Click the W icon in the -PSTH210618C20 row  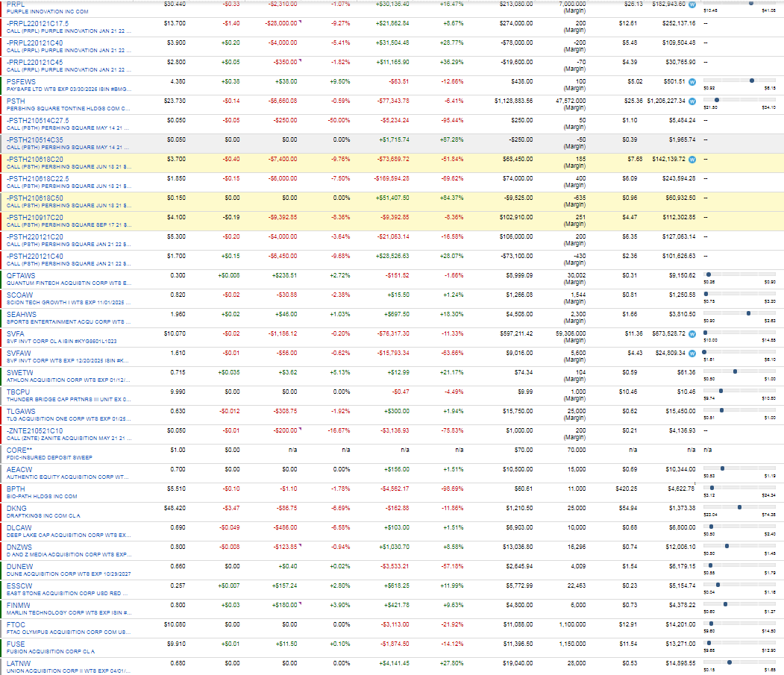pyautogui.click(x=692, y=160)
